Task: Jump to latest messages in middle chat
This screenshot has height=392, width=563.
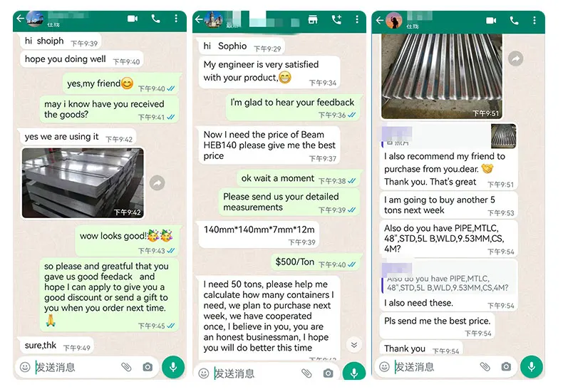Action: (x=354, y=345)
